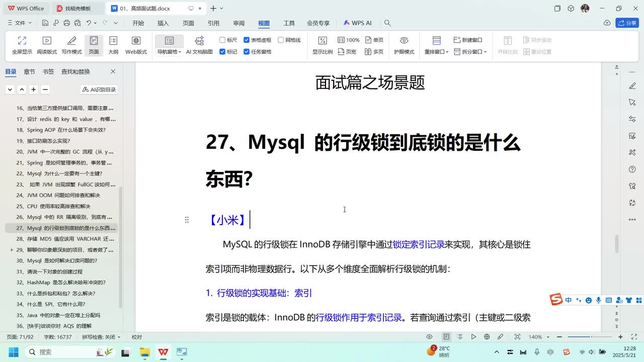Open print preview icon in quick toolbar

[78, 23]
